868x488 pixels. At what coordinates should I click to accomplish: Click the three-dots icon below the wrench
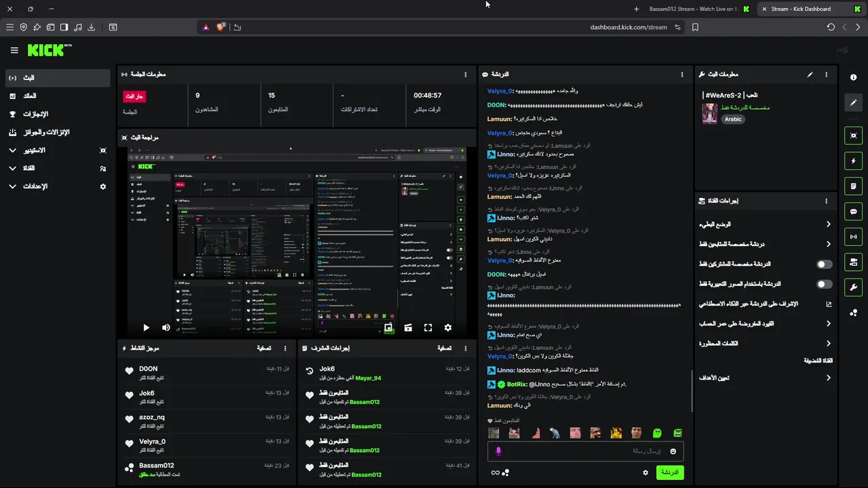(x=854, y=312)
